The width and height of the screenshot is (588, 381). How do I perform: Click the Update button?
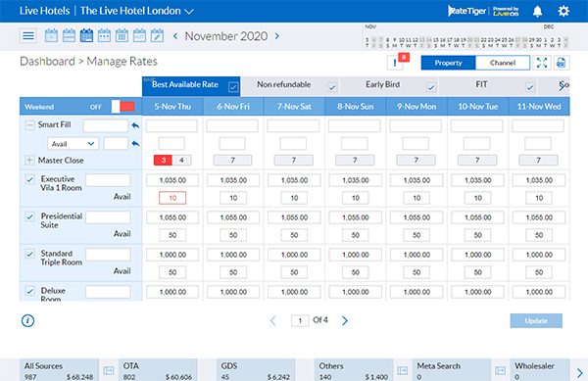(x=536, y=320)
